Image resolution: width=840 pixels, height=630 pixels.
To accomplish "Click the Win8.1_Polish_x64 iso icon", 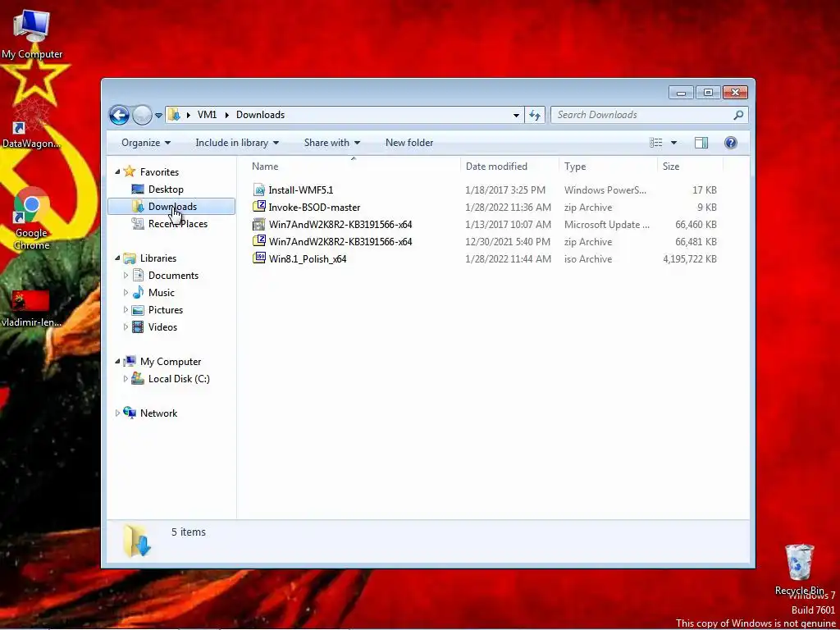I will (259, 258).
